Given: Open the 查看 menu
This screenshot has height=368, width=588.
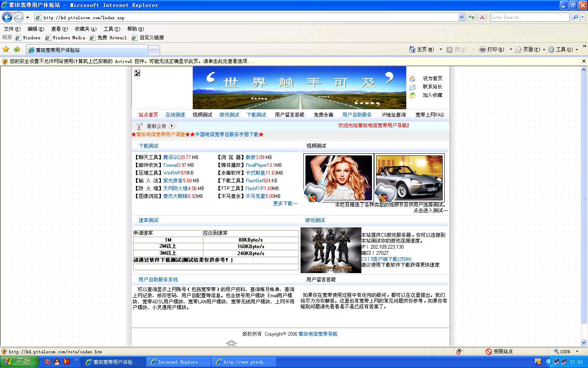Looking at the screenshot, I should click(59, 29).
